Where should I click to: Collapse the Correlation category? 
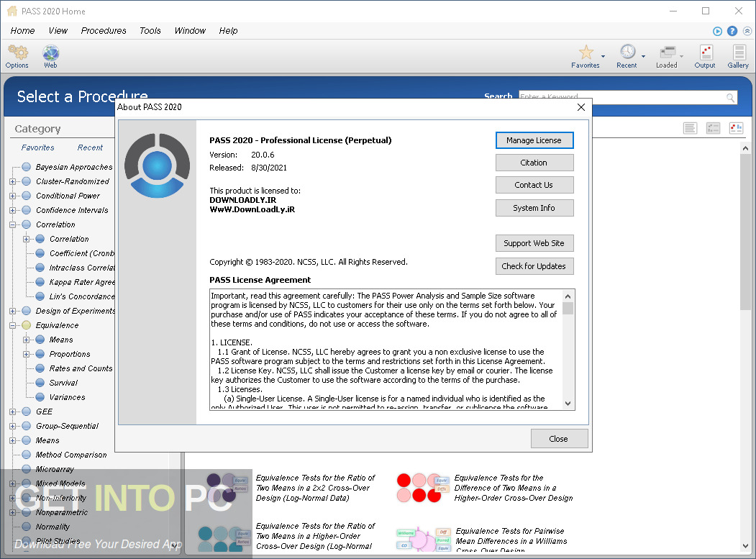[x=12, y=224]
